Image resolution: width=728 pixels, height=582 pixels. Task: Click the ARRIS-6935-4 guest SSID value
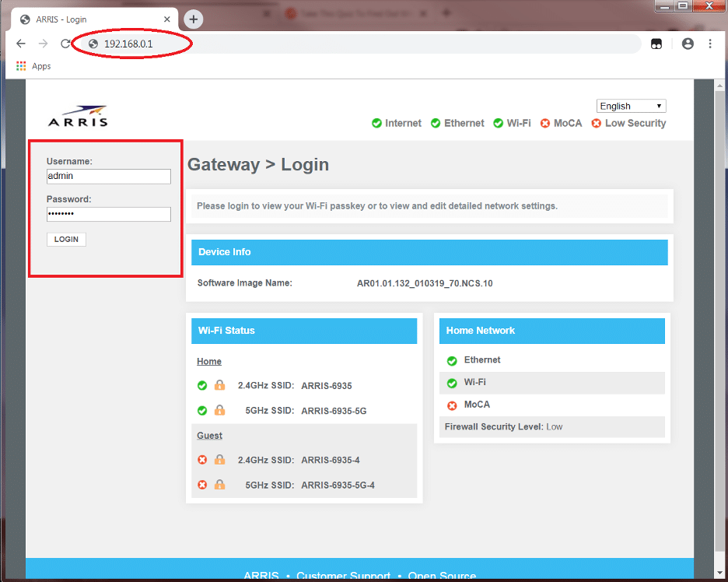click(331, 461)
